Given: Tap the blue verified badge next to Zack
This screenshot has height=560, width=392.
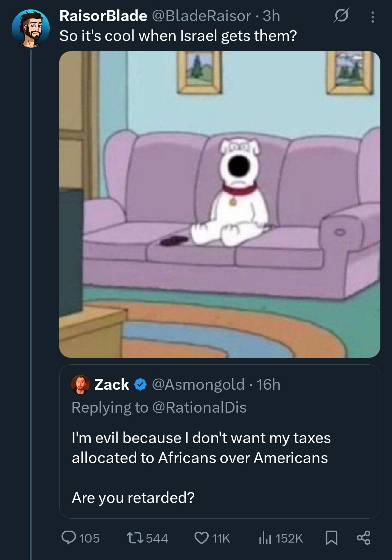Looking at the screenshot, I should pyautogui.click(x=140, y=385).
